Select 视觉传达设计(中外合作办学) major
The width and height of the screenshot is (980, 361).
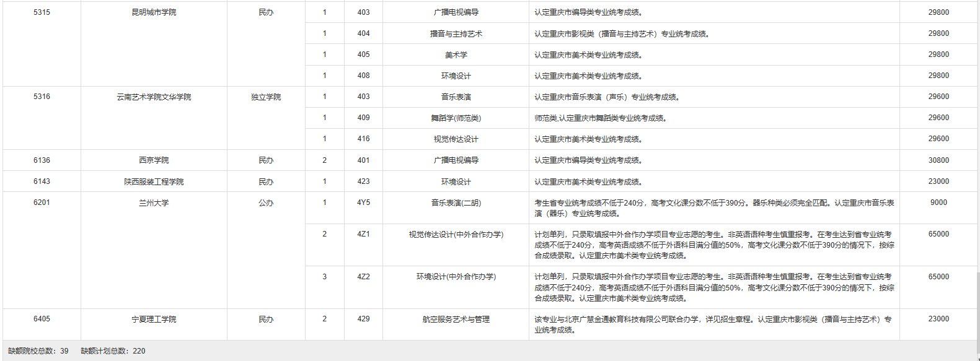(456, 235)
